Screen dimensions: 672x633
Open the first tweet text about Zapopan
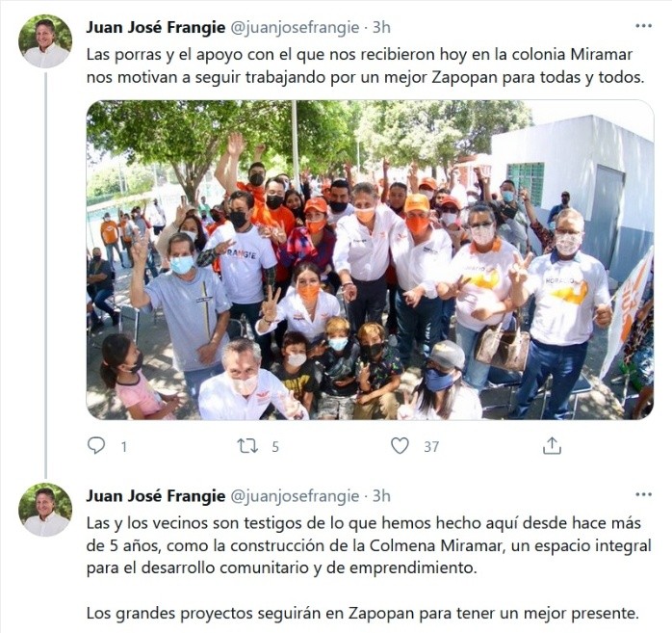[366, 66]
